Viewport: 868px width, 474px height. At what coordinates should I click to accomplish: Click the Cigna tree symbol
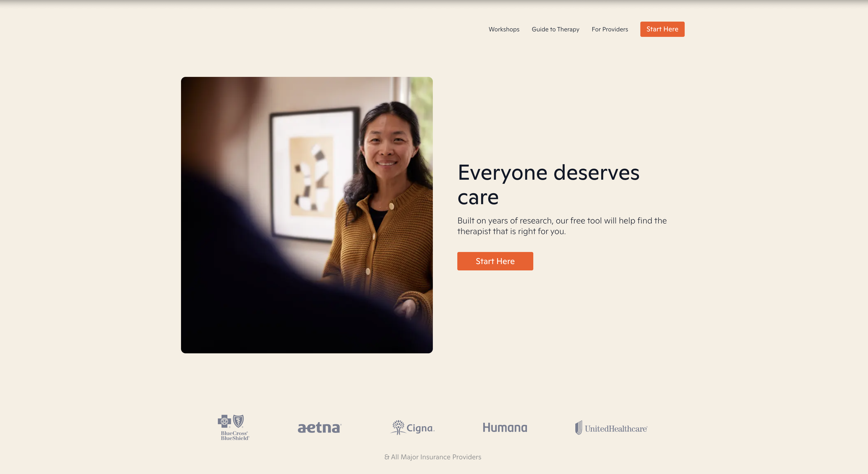398,427
